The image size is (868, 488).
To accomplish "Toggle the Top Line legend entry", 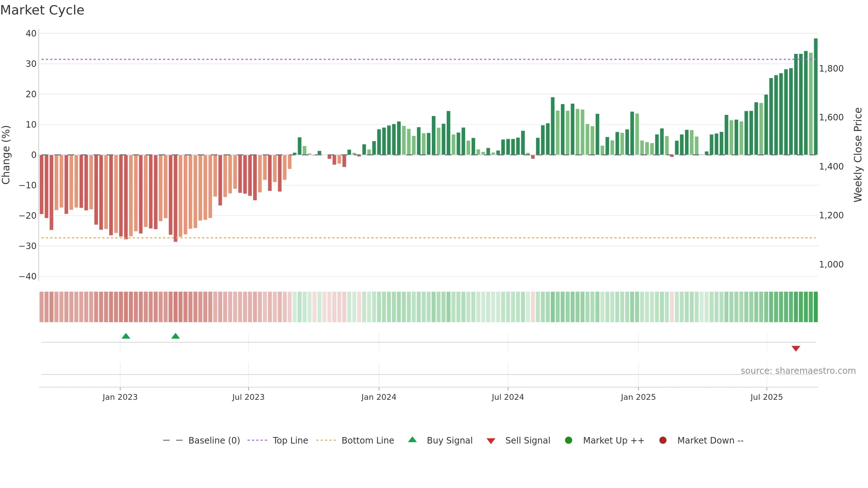I will 278,440.
